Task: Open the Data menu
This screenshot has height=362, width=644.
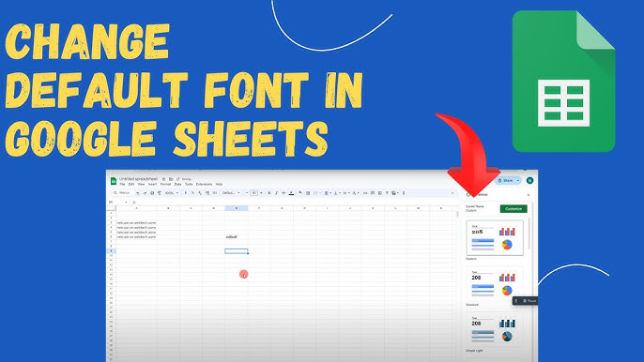Action: (177, 185)
